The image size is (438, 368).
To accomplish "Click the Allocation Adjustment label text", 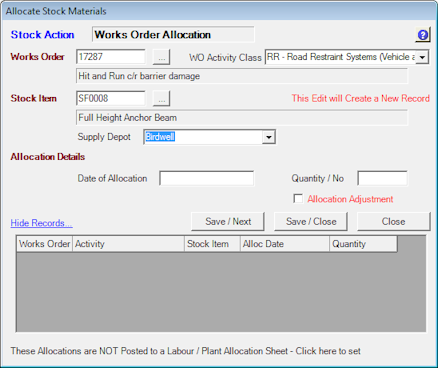I will 350,199.
